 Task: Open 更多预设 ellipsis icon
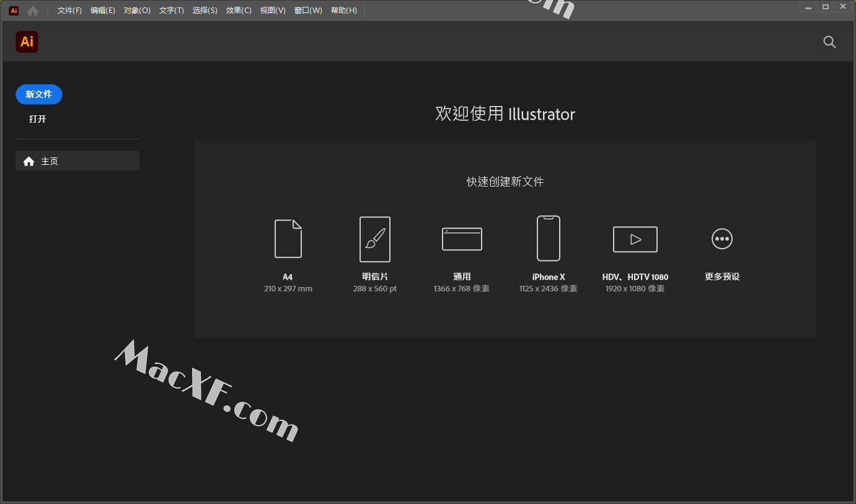[722, 239]
